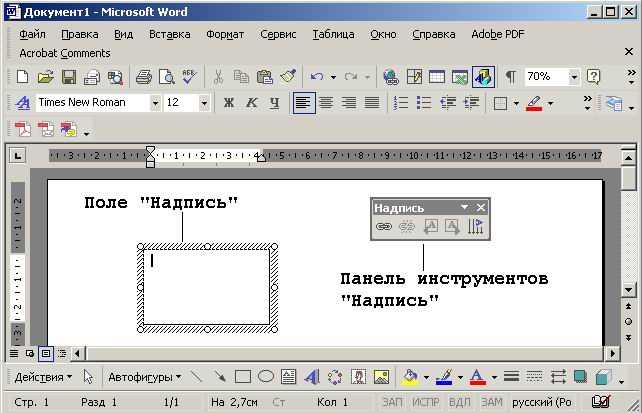The image size is (642, 413).
Task: Click the Select Browse Object circle button
Action: [628, 322]
